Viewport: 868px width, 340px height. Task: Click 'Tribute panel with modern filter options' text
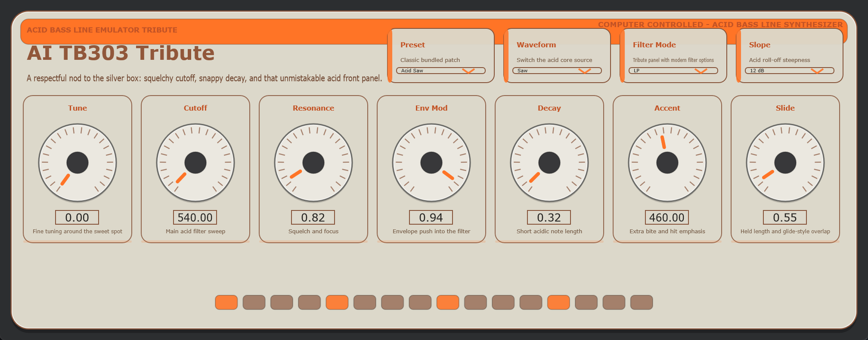pyautogui.click(x=673, y=60)
